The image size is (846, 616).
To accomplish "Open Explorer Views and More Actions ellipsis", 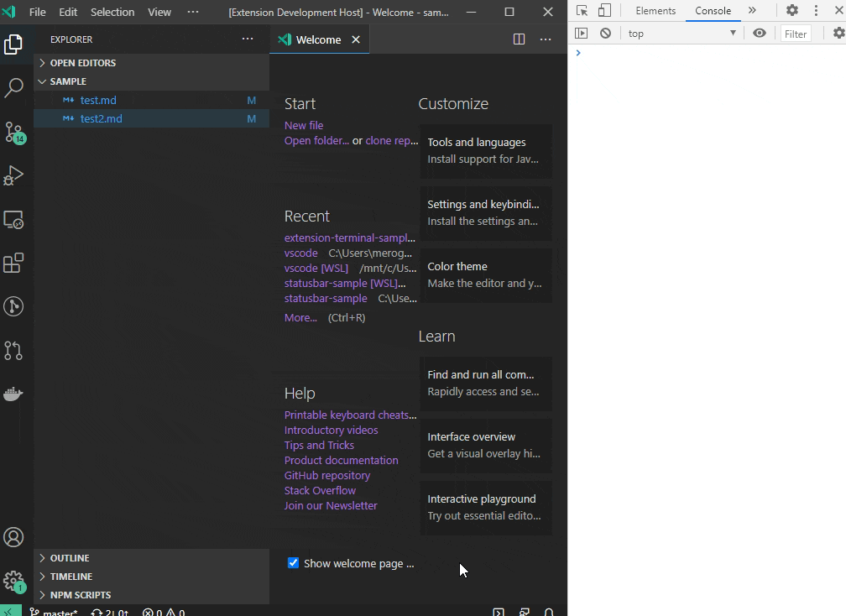I will click(248, 39).
